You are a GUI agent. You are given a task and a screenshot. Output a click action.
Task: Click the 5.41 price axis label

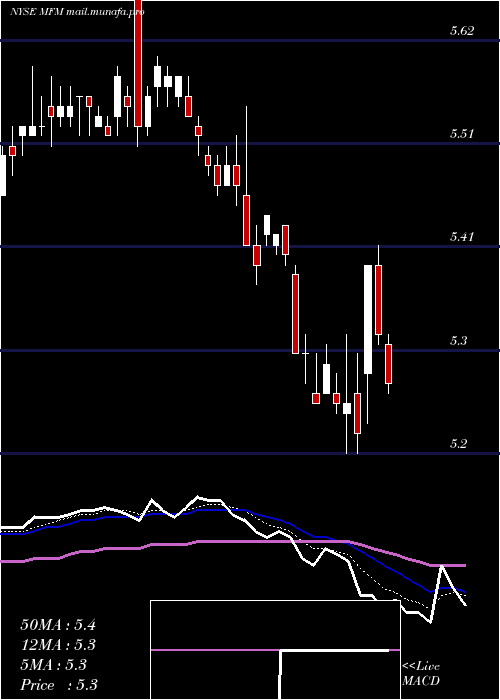(462, 237)
